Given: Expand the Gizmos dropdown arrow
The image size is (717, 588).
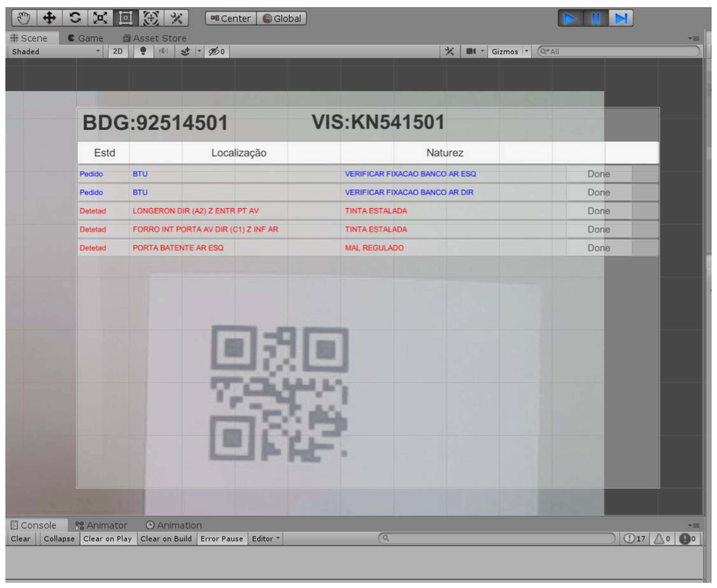Looking at the screenshot, I should [527, 52].
